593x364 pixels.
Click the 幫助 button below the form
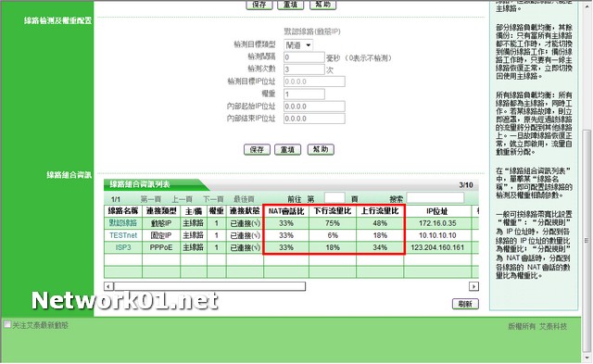(x=321, y=149)
